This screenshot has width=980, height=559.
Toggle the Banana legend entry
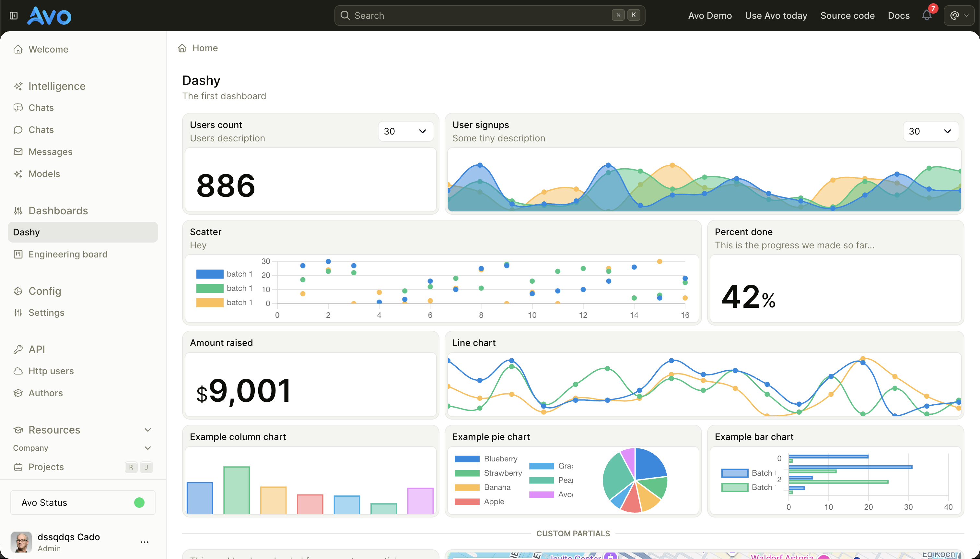tap(483, 487)
